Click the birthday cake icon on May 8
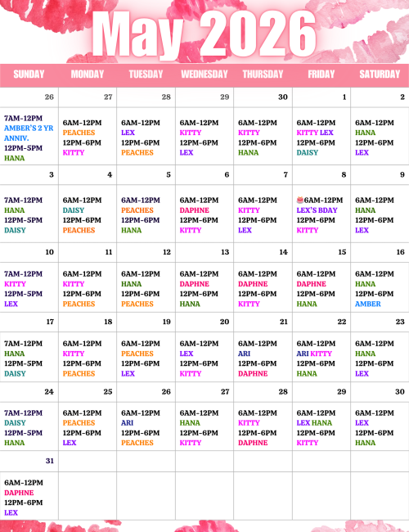Viewport: 409px width, 532px height. pyautogui.click(x=300, y=200)
